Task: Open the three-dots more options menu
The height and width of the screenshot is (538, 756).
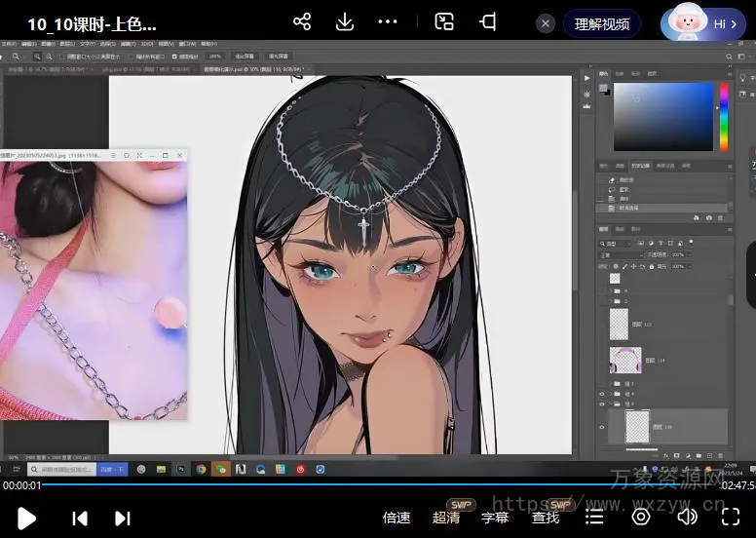Action: [388, 22]
